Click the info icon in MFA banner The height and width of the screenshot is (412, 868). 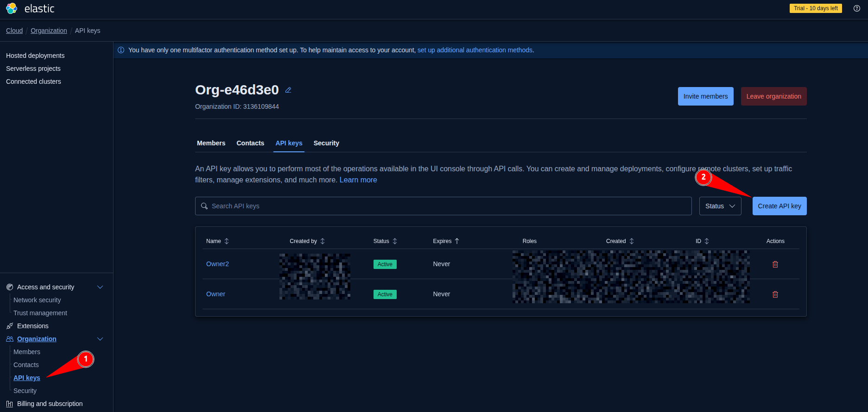tap(121, 50)
